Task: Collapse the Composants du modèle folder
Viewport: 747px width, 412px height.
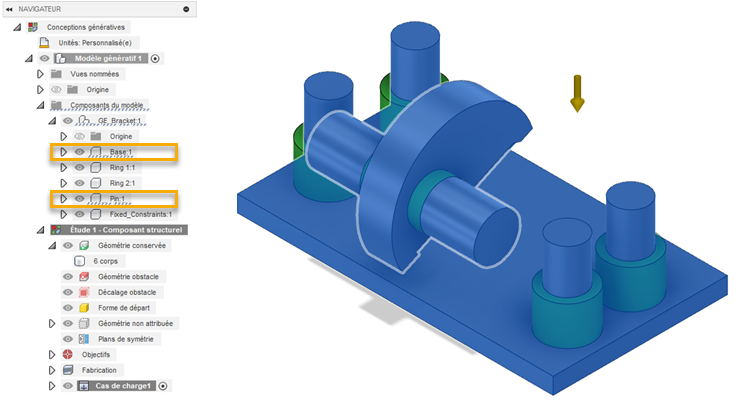Action: [x=40, y=105]
